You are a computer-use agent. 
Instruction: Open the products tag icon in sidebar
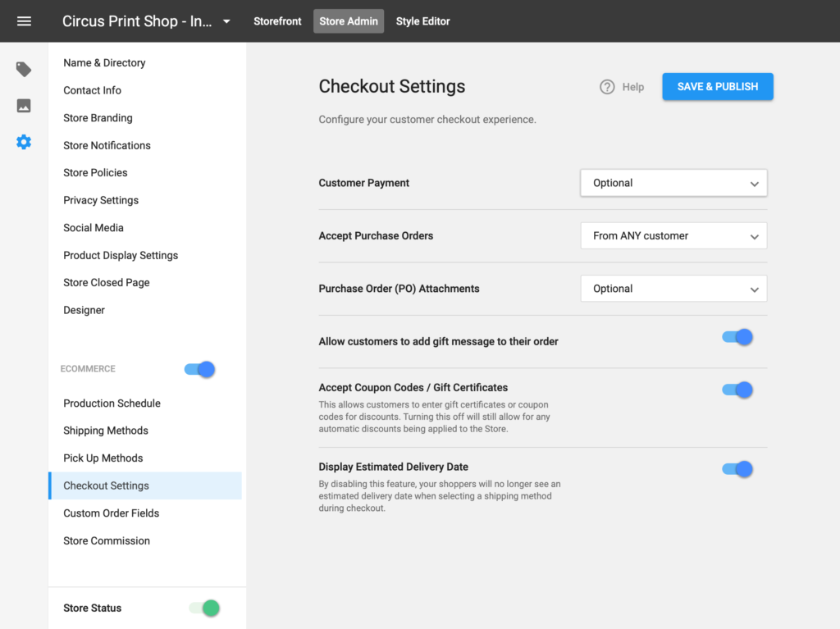(x=24, y=69)
